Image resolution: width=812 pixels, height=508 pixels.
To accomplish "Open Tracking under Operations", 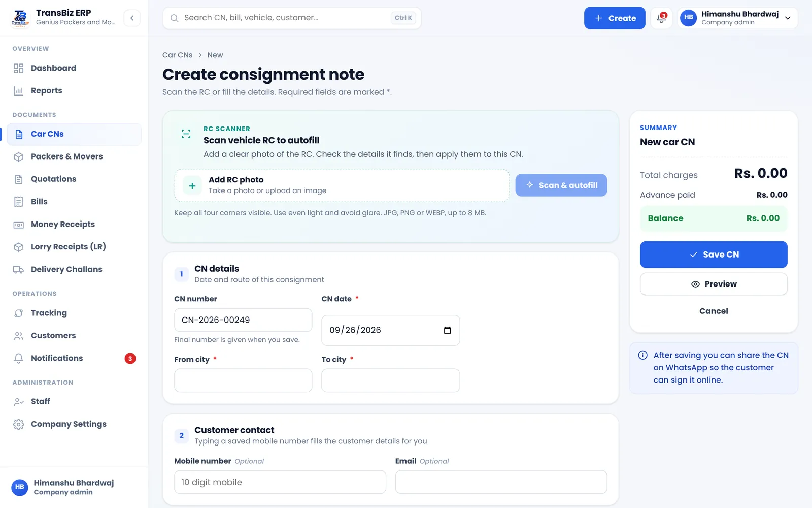I will (x=74, y=313).
